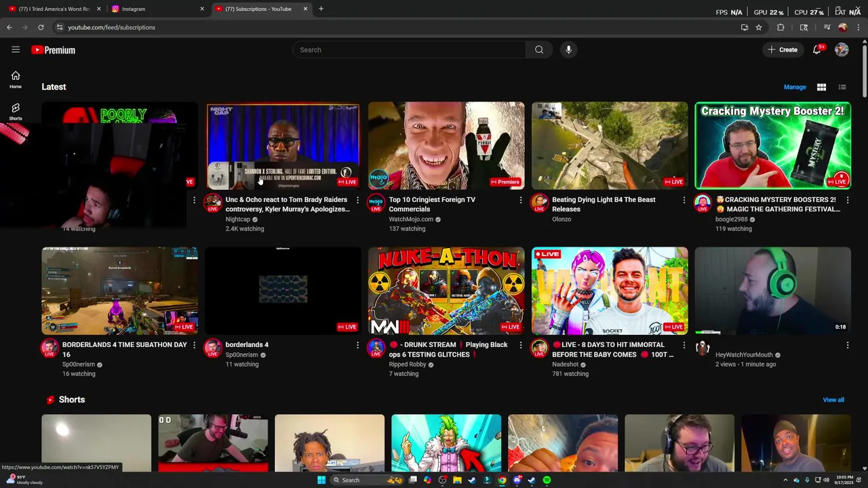Screen dimensions: 868x488
Task: Switch to grid view layout
Action: (821, 87)
